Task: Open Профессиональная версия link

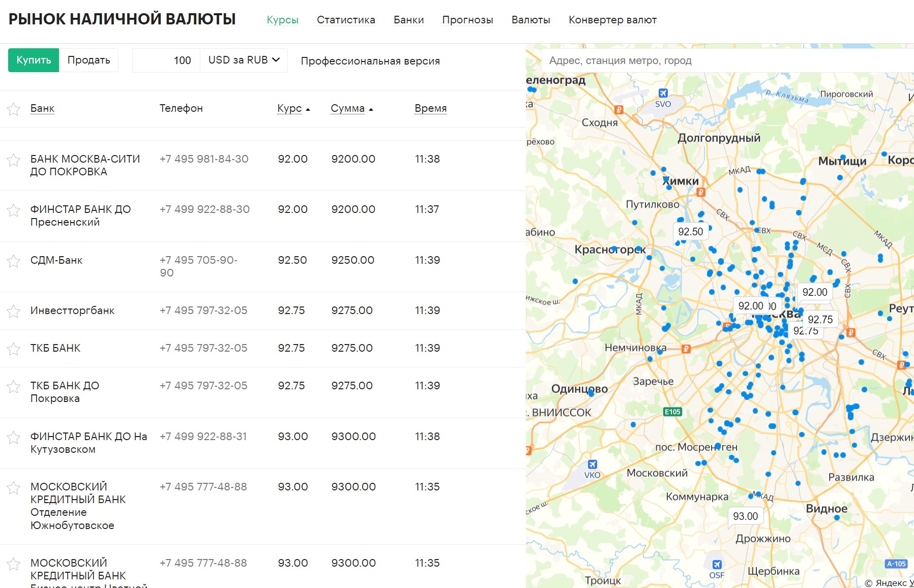Action: coord(370,61)
